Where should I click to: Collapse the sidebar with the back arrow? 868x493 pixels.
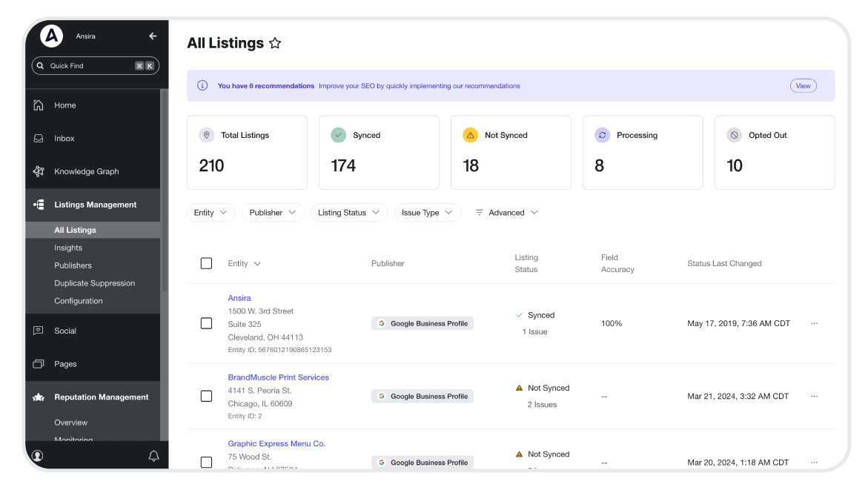(x=153, y=36)
